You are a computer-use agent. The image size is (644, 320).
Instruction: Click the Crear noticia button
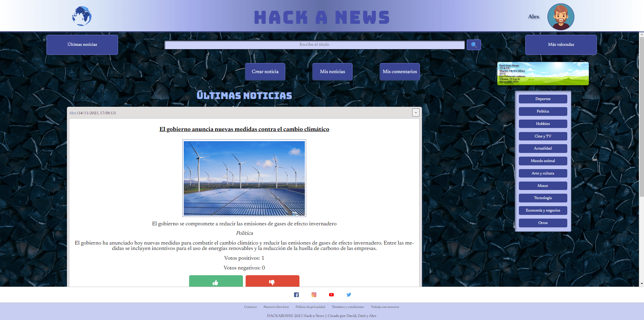[265, 72]
